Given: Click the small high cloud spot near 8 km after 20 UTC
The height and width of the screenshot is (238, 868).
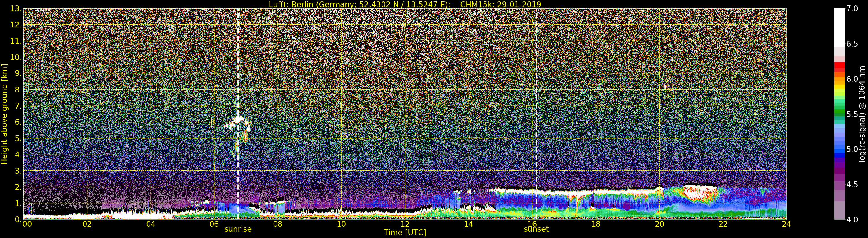Looking at the screenshot, I should coord(664,87).
